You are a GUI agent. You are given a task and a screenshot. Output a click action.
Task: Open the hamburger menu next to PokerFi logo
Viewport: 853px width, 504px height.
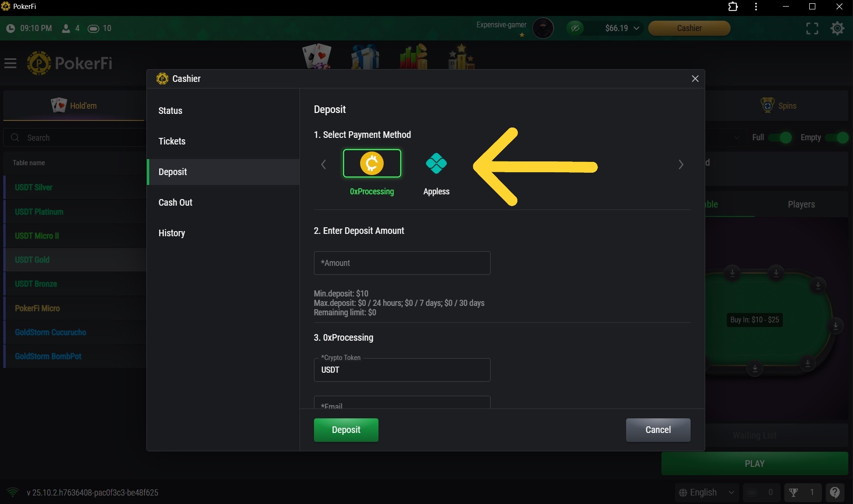[x=10, y=63]
